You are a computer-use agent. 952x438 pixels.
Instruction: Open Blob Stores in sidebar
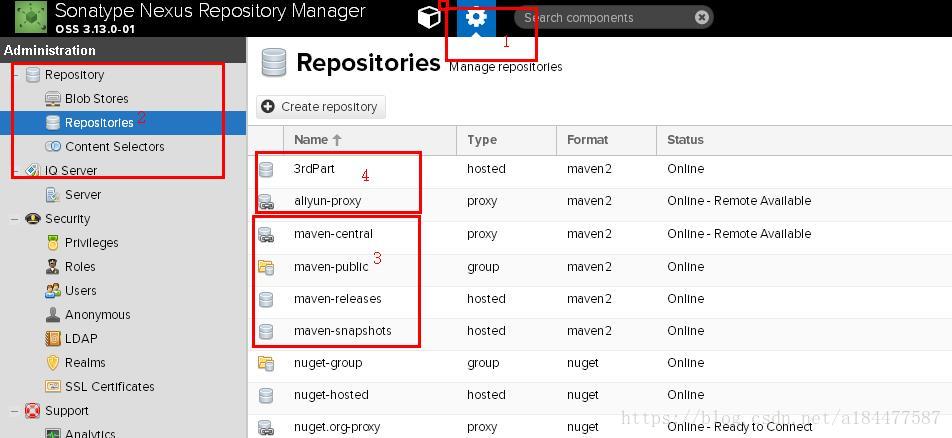(x=97, y=98)
